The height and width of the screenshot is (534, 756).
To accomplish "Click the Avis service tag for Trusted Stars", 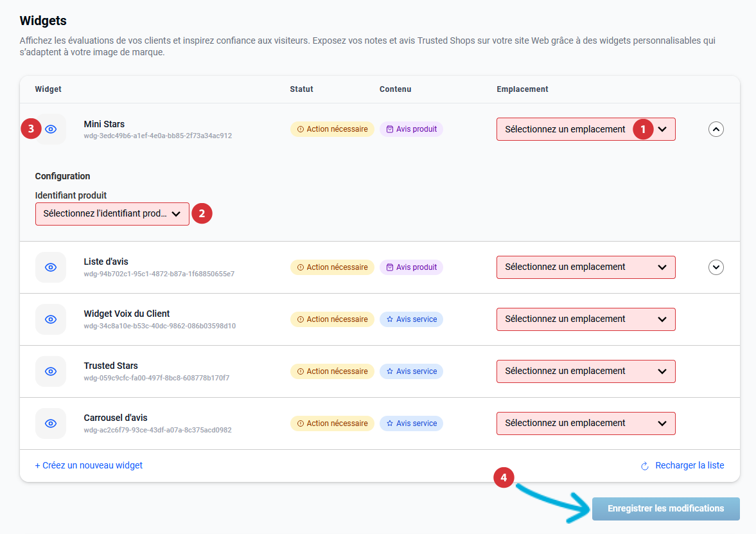I will pos(411,371).
